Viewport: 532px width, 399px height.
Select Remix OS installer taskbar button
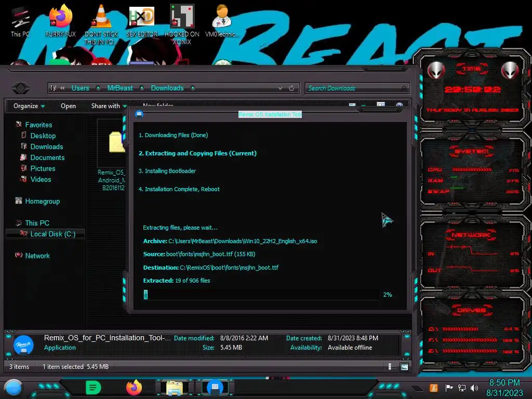[215, 388]
